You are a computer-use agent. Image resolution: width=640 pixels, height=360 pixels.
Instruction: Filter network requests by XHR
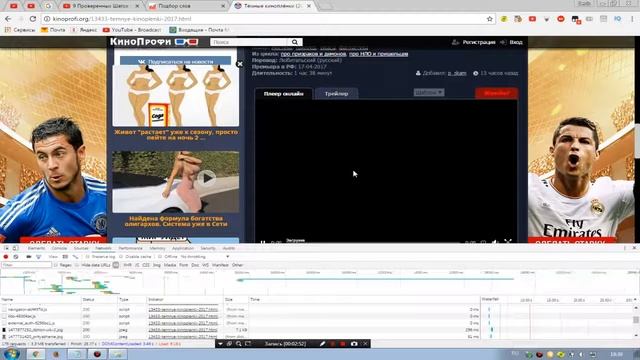click(127, 265)
